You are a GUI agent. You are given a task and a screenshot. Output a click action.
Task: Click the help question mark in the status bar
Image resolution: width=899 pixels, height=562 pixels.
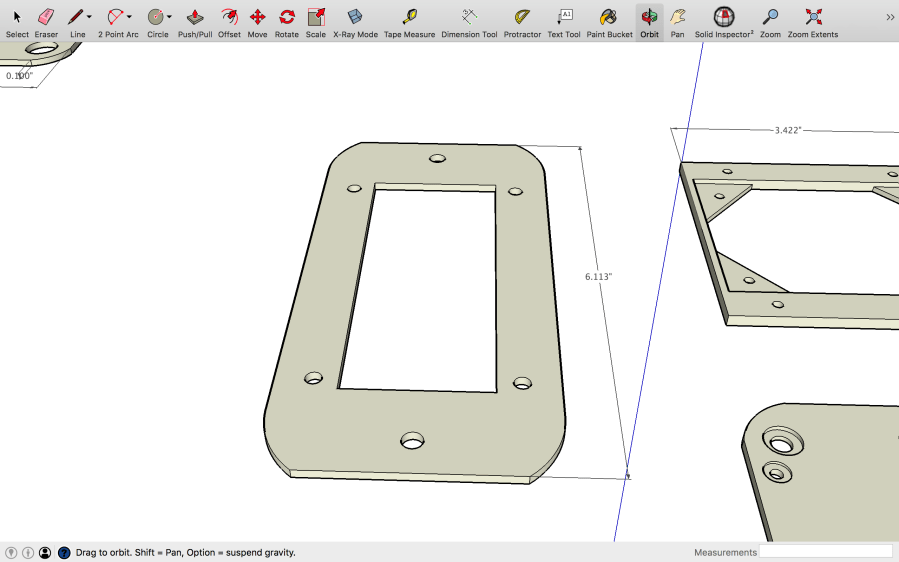[64, 552]
